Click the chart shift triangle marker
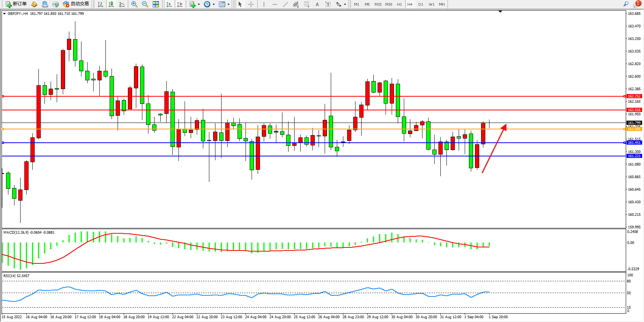This screenshot has width=644, height=322. tap(500, 12)
